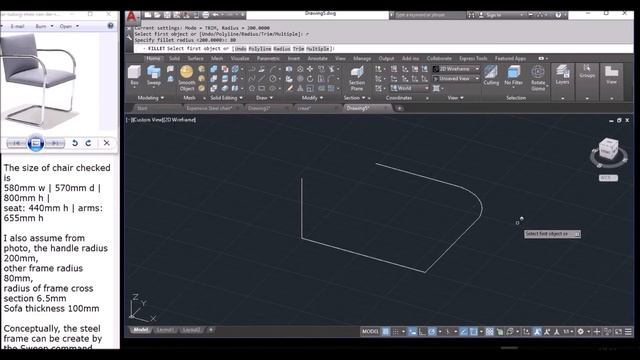This screenshot has width=640, height=360.
Task: Switch to the Parametric ribbon tab
Action: coord(268,58)
